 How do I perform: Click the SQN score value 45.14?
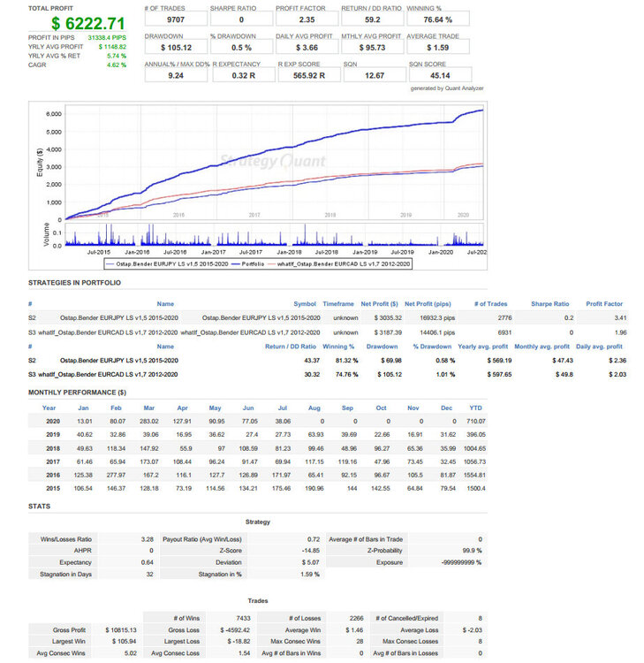440,75
